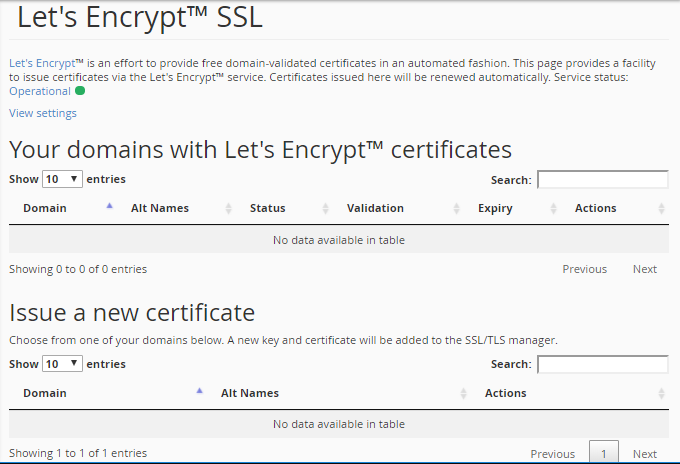Open the View settings link
This screenshot has width=680, height=464.
tap(43, 113)
